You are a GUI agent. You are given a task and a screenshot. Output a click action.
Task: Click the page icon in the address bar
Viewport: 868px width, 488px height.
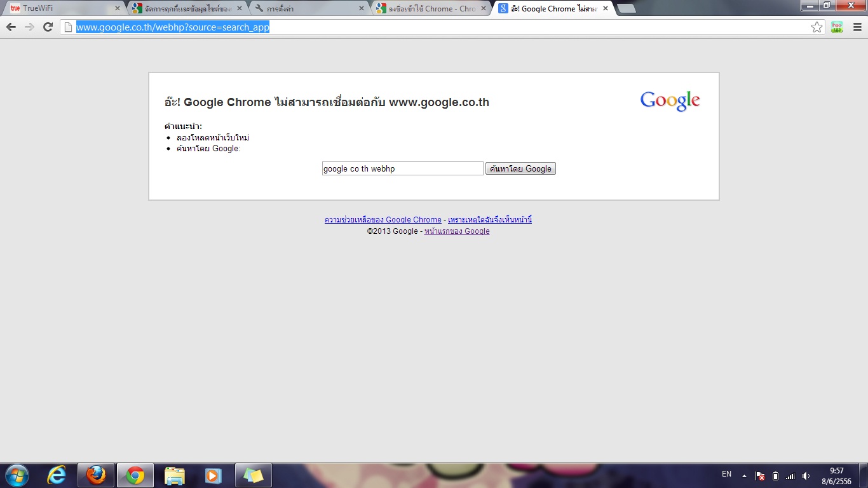(x=68, y=27)
